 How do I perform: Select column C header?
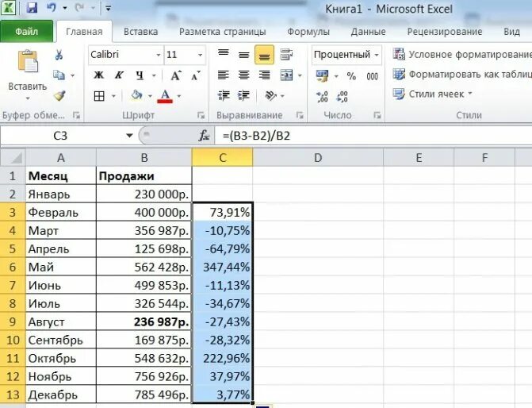[222, 158]
